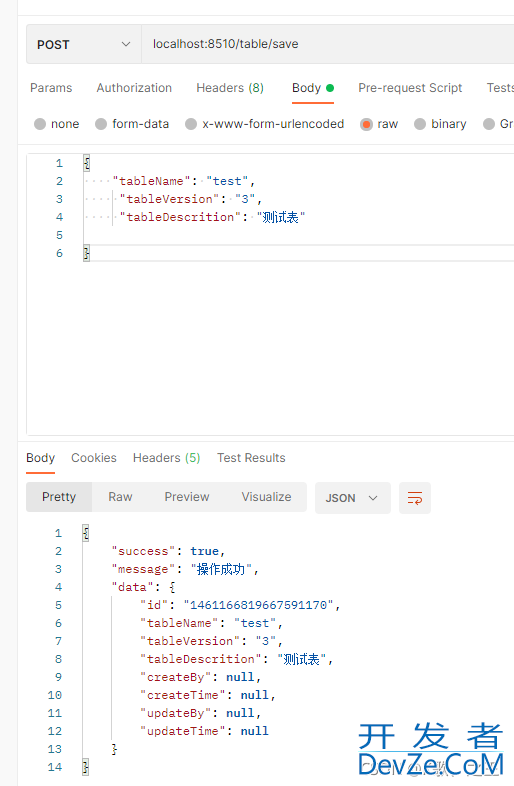Image resolution: width=514 pixels, height=786 pixels.
Task: Switch response view to Preview
Action: click(187, 497)
